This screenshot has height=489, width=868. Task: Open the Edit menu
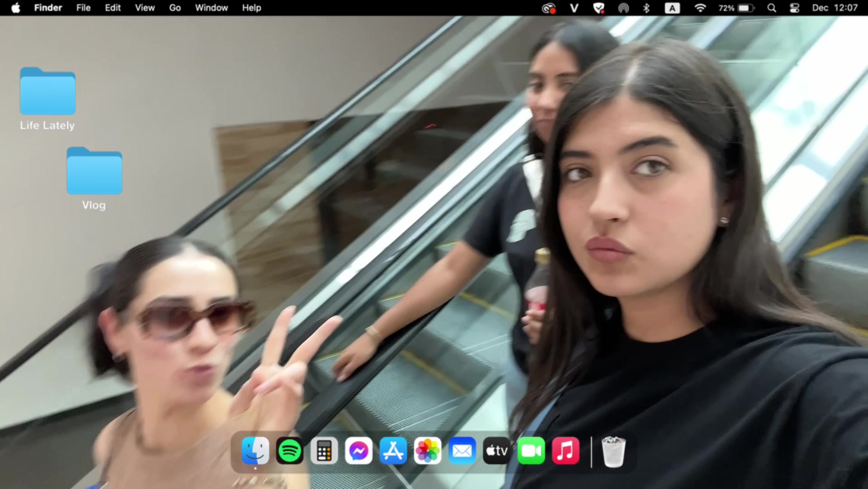113,8
